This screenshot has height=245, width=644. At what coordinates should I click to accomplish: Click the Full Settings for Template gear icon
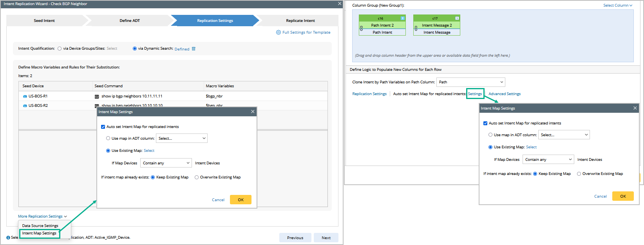coord(279,32)
